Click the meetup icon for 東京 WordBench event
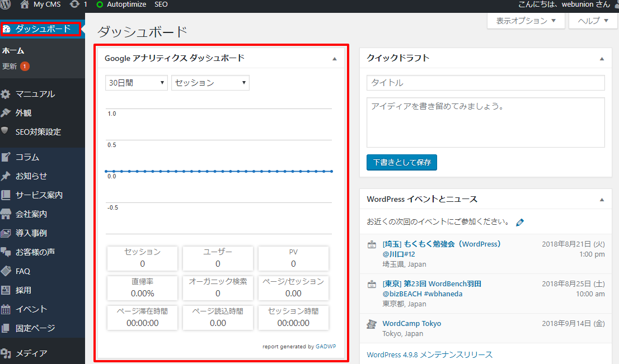Screen dimensions: 619x364 click(x=372, y=285)
